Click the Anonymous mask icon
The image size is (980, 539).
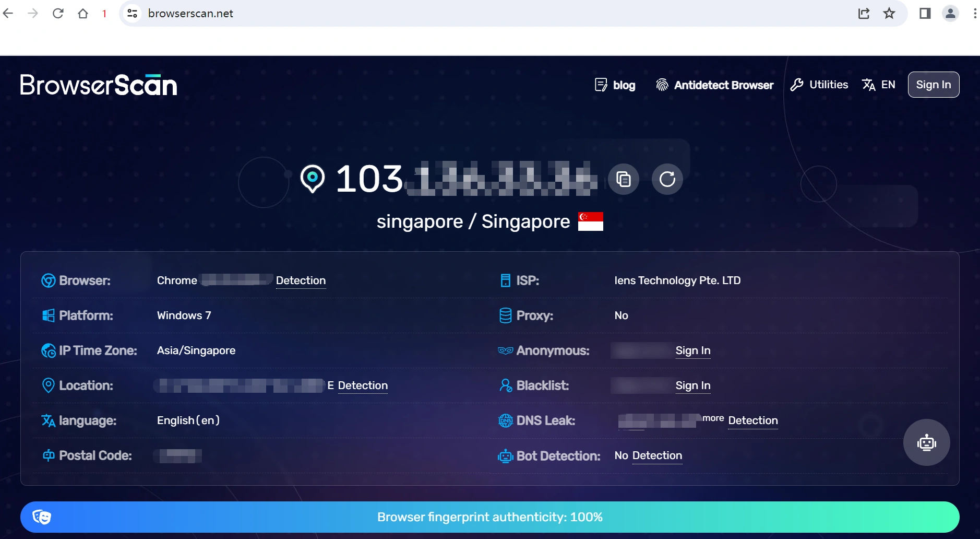506,350
